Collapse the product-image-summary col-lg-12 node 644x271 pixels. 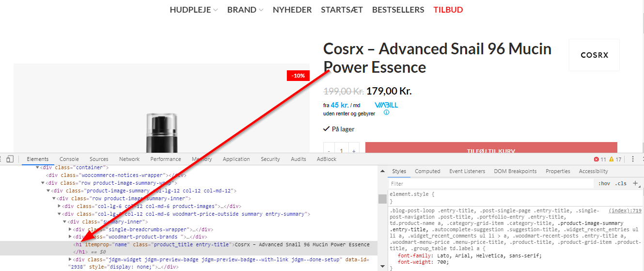click(48, 191)
